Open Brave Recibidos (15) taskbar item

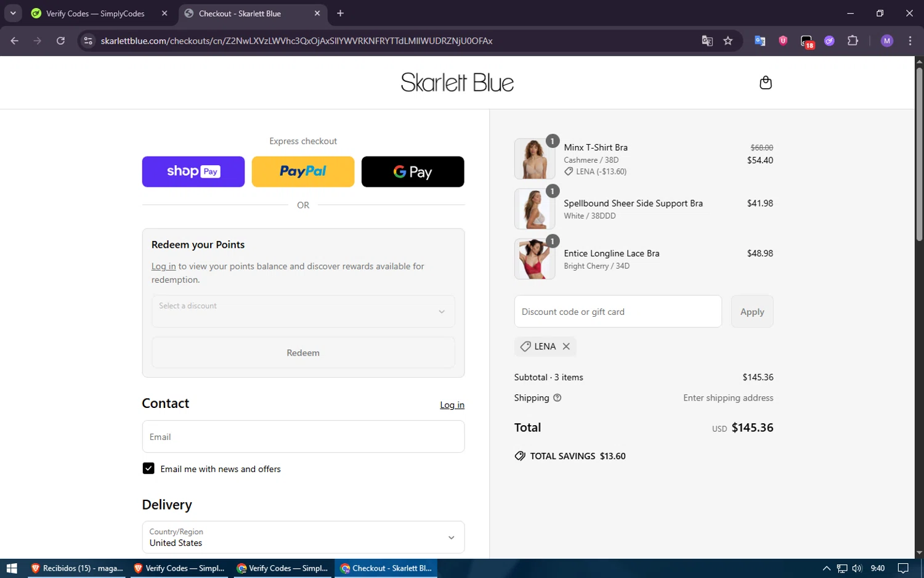(x=77, y=568)
